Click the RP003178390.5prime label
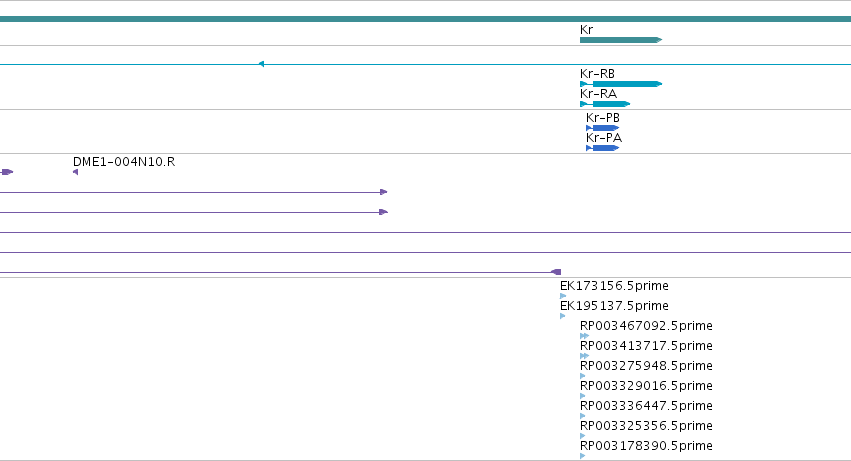This screenshot has height=461, width=851. click(x=646, y=446)
